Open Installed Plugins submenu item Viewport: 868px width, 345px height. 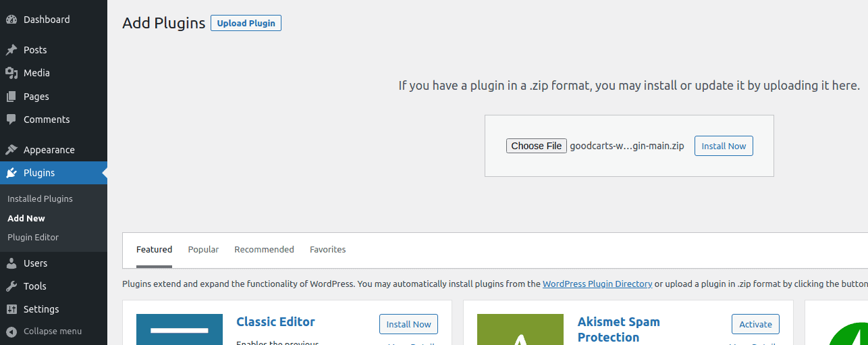[40, 199]
